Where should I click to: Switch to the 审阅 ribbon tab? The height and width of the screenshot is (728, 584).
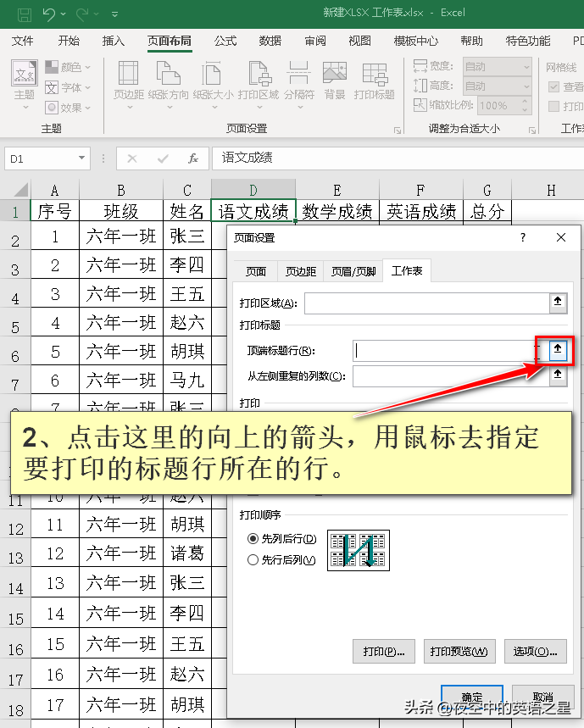coord(315,41)
